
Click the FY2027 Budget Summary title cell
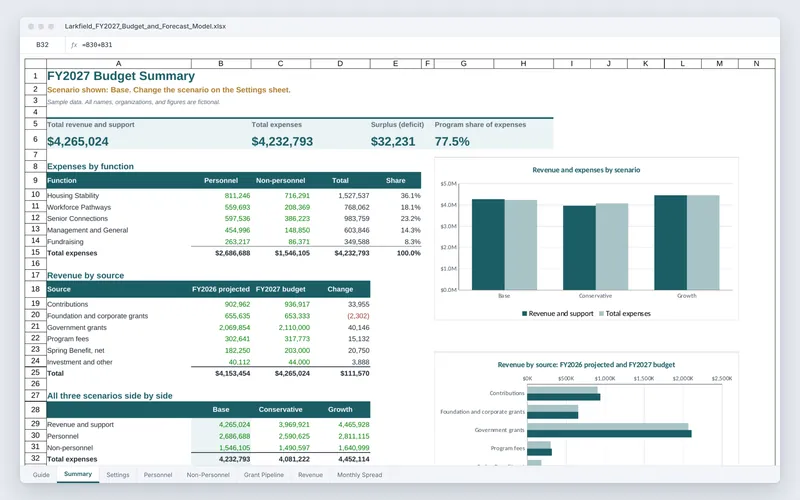121,76
